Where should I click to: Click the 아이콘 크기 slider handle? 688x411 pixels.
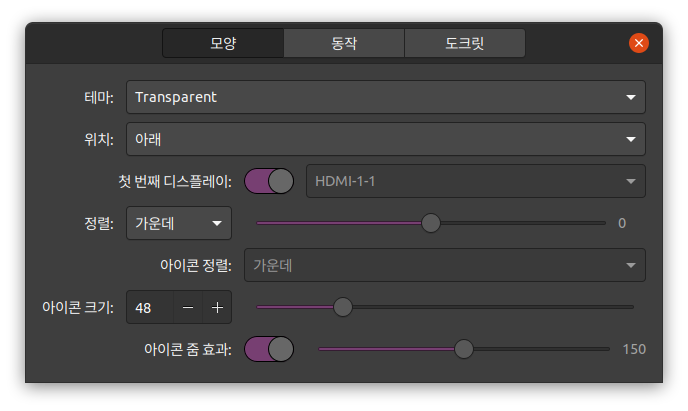pyautogui.click(x=343, y=307)
